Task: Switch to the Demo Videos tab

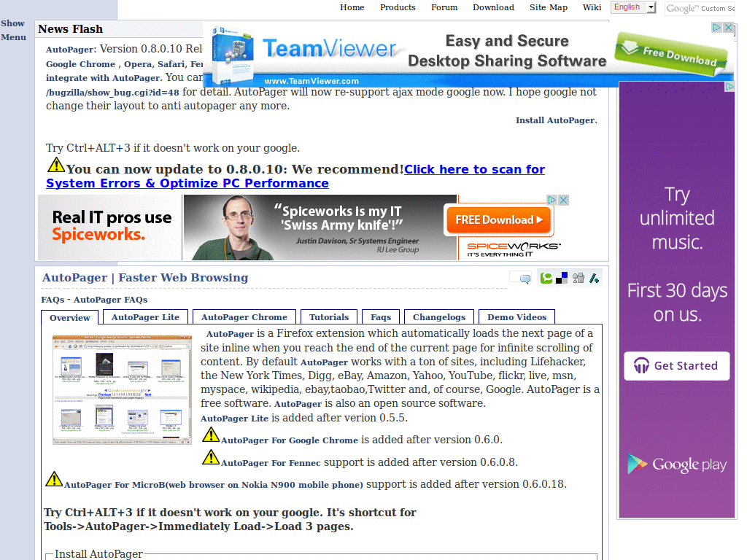Action: [517, 317]
